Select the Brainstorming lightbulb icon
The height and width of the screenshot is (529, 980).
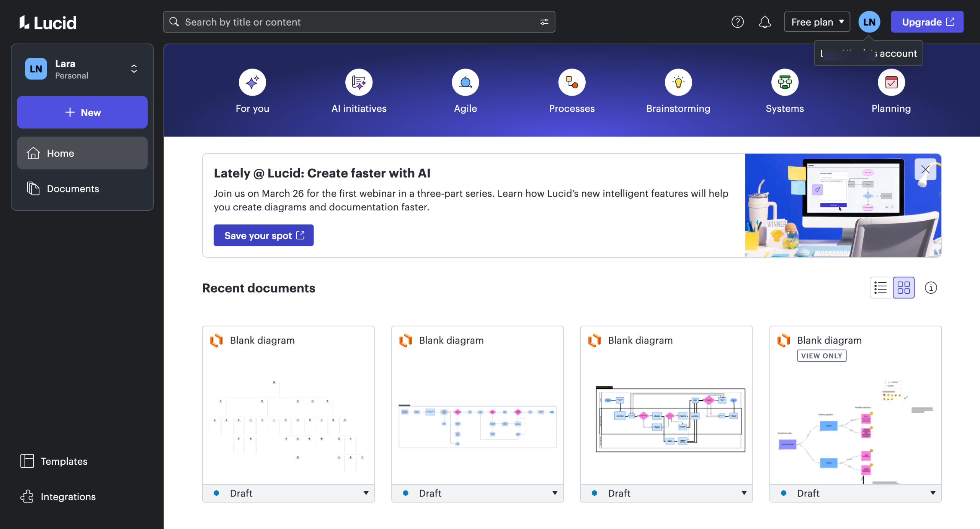678,82
